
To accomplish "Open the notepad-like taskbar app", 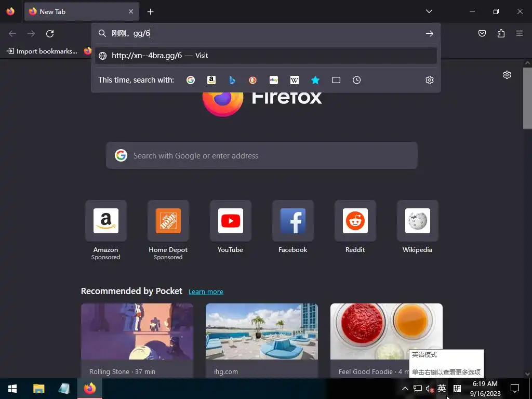I will (64, 389).
